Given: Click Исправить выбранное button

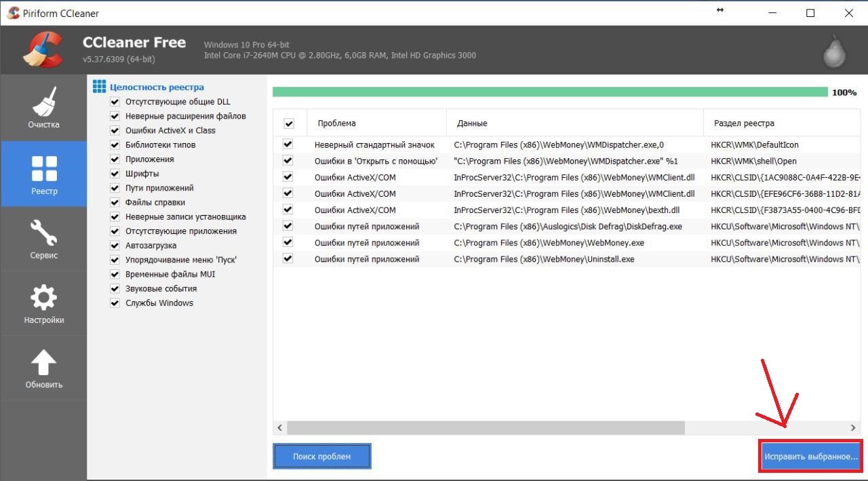Looking at the screenshot, I should pos(811,457).
